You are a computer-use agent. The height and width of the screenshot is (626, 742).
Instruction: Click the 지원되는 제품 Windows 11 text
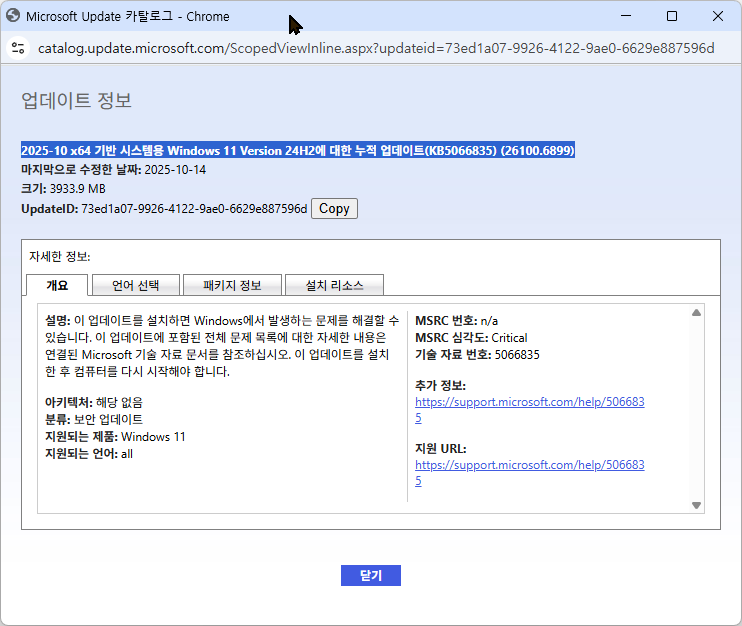115,436
